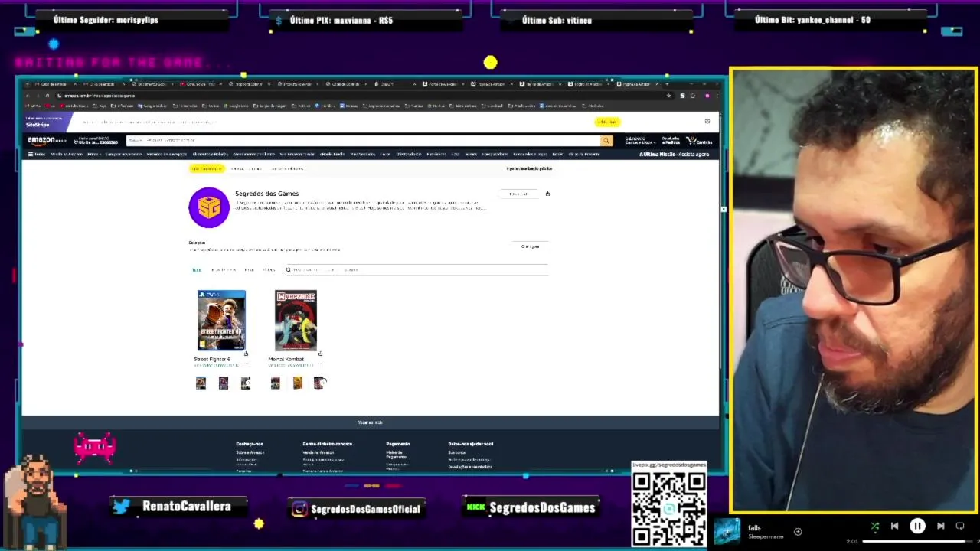The height and width of the screenshot is (551, 980).
Task: Open the 'falls' song title in player
Action: (x=754, y=528)
